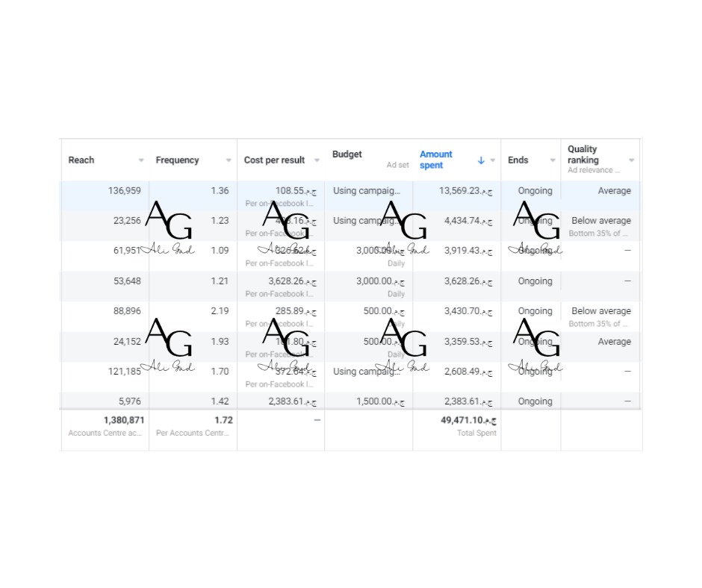702x588 pixels.
Task: Click the Amount spent sort arrow icon
Action: (481, 160)
